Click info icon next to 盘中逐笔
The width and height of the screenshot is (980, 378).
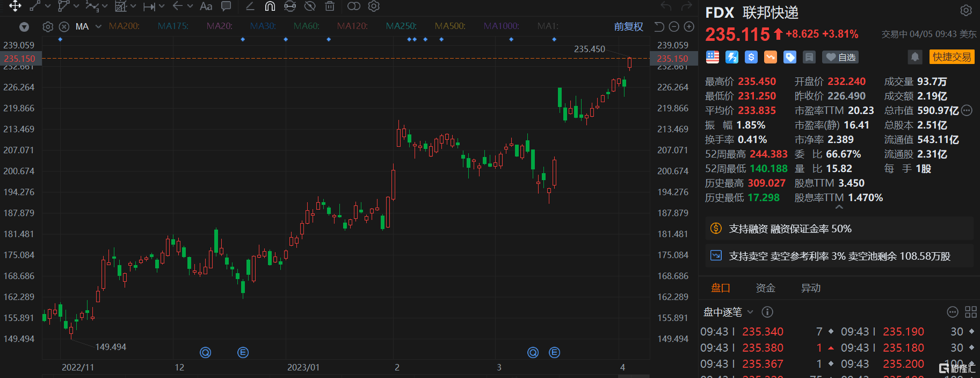click(767, 312)
